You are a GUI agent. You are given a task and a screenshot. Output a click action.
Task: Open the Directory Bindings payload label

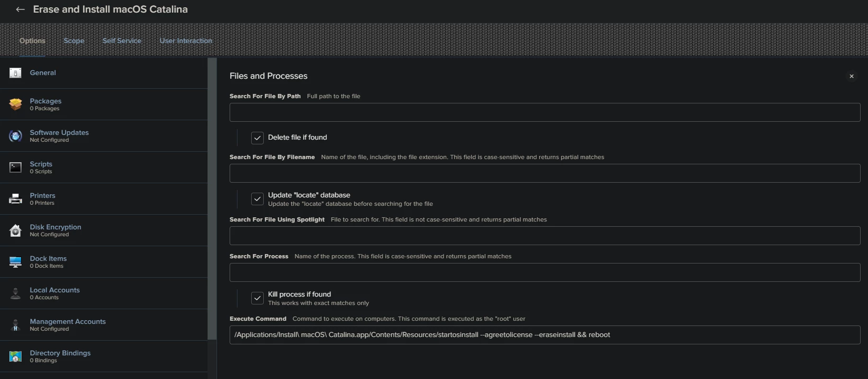60,353
